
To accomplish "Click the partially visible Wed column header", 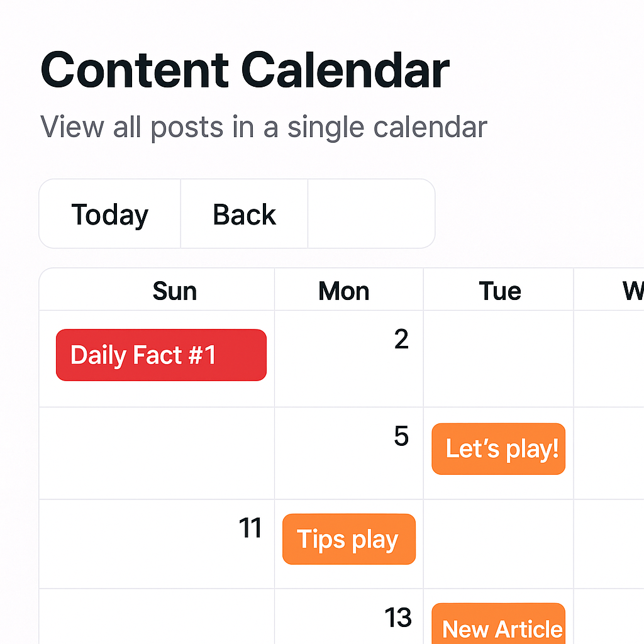I will [x=631, y=291].
